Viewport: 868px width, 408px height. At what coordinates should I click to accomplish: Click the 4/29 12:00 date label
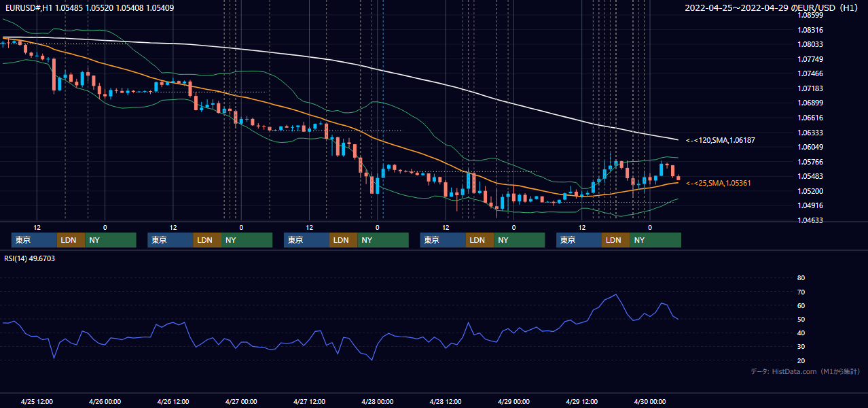coord(581,401)
